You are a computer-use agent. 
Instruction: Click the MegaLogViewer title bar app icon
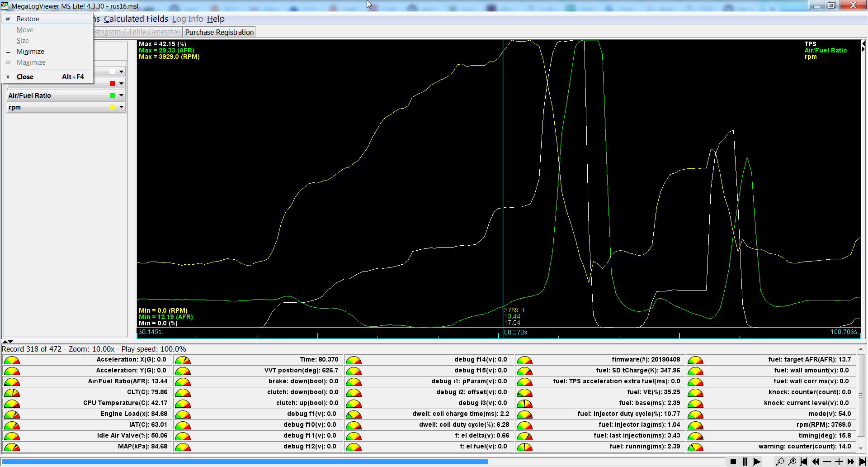(5, 6)
